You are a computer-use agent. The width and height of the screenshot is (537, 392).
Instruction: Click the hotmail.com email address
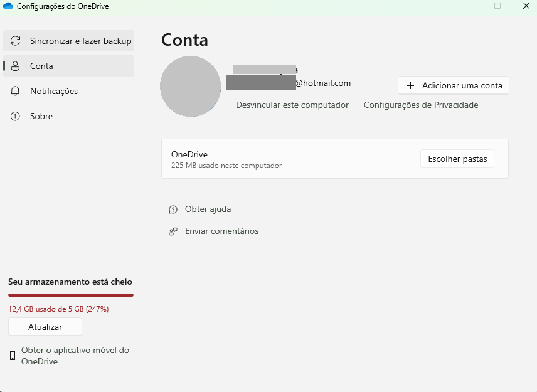coord(289,83)
